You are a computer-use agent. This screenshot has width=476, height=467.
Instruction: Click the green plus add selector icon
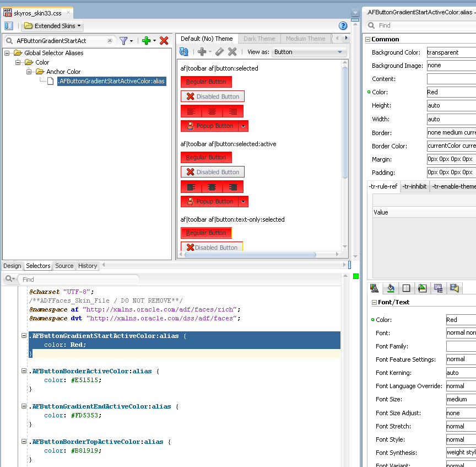pyautogui.click(x=147, y=41)
